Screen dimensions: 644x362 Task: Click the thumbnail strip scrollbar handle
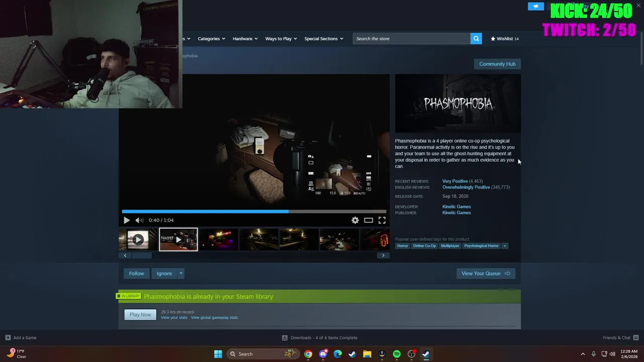point(141,255)
